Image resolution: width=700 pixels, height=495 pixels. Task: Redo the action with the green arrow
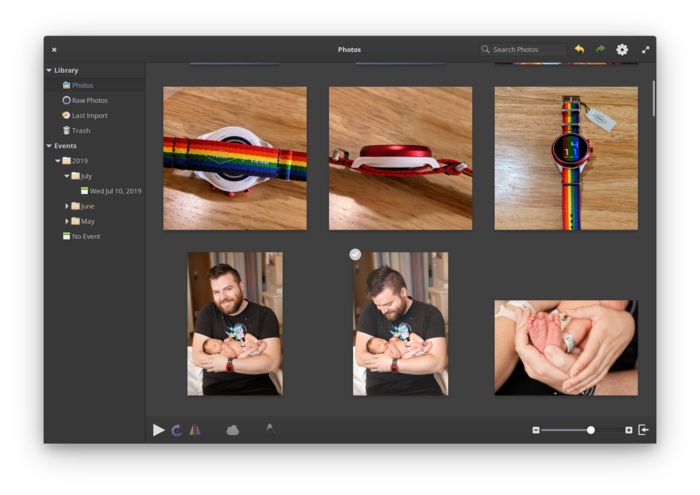[x=600, y=49]
